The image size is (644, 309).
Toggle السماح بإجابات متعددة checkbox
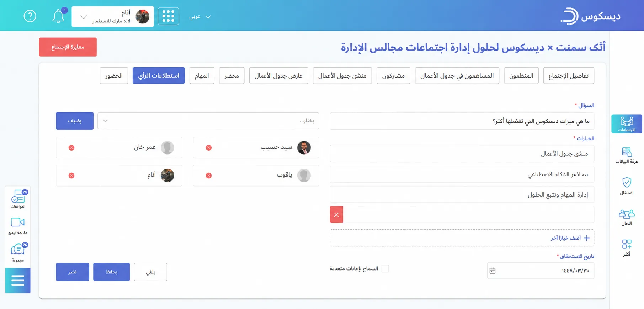385,268
